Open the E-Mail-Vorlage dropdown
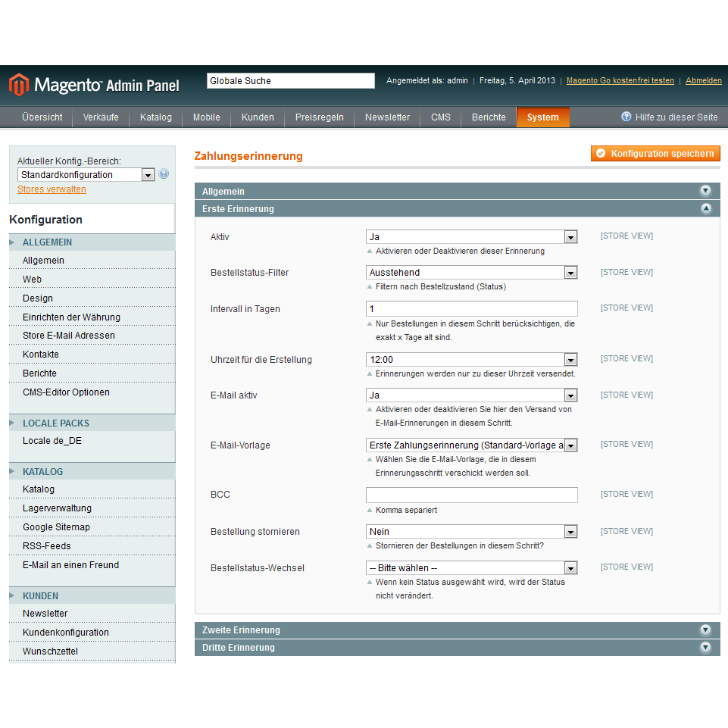728x728 pixels. pos(472,445)
